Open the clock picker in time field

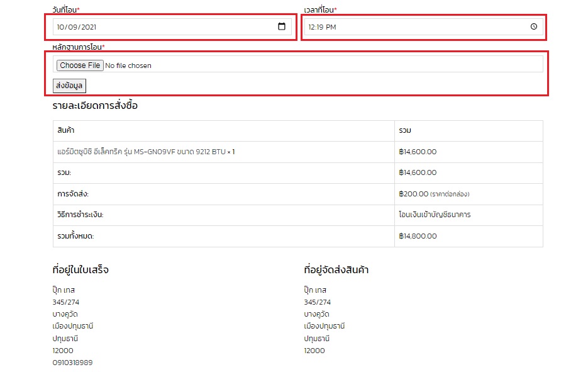click(x=534, y=26)
